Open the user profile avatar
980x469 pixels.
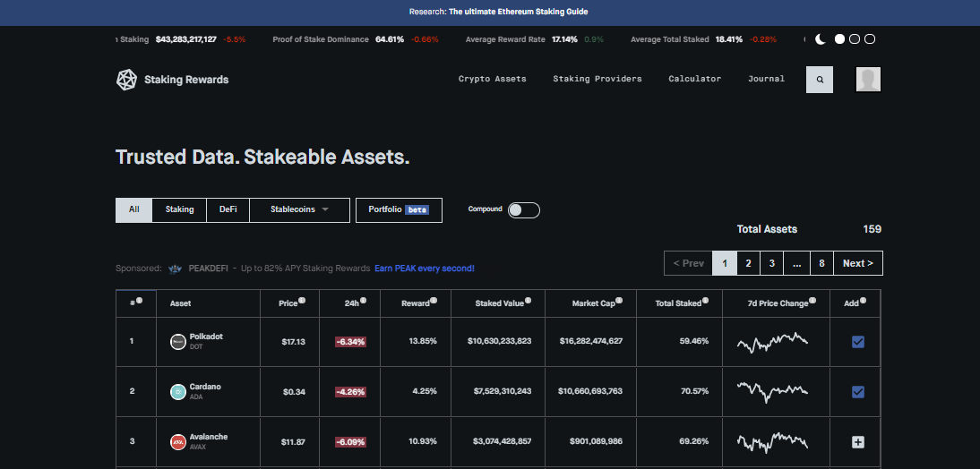[x=868, y=80]
